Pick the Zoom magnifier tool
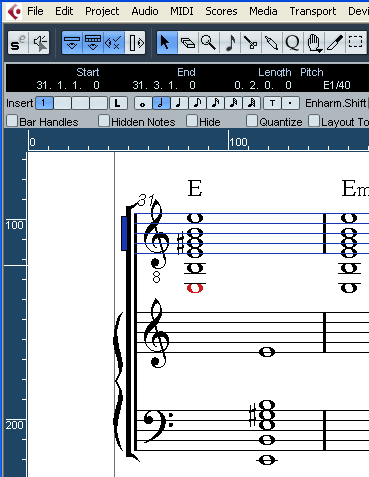Viewport: 369px width, 477px height. (209, 43)
